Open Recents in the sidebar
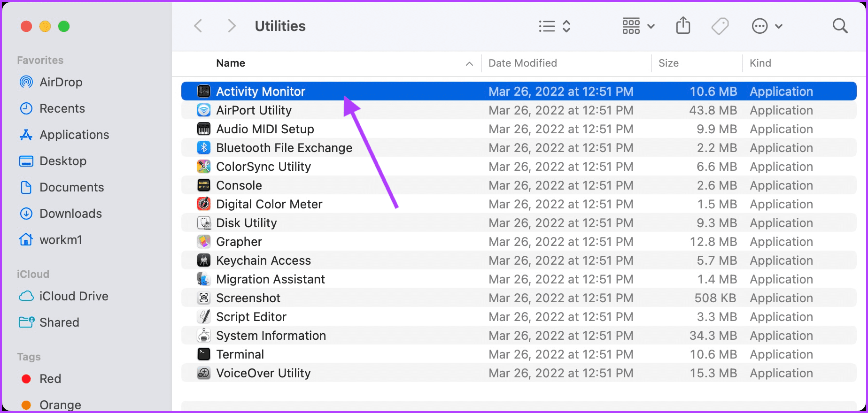Screen dimensions: 868x413 pos(52,108)
